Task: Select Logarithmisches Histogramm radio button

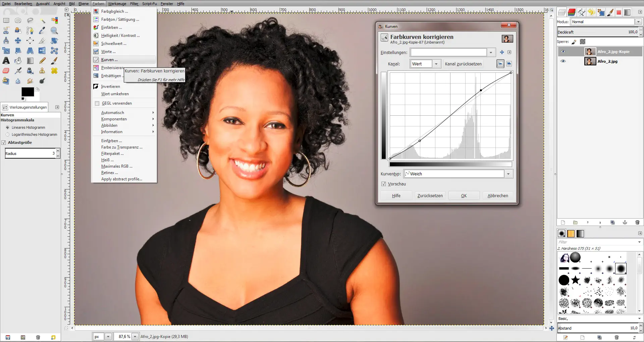Action: point(7,134)
